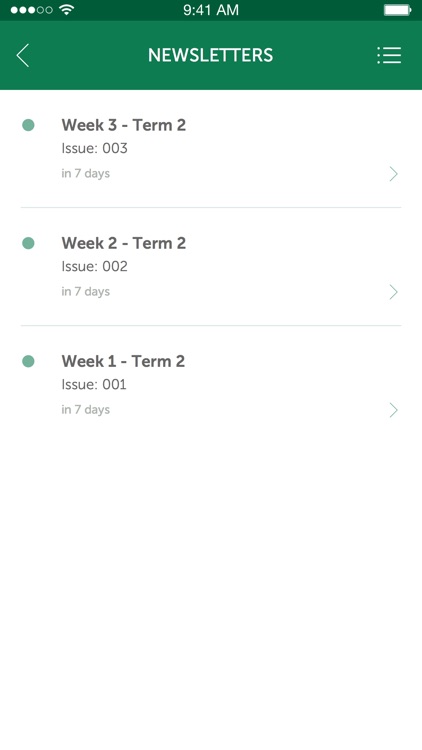Tap the NEWSLETTERS header title

211,55
